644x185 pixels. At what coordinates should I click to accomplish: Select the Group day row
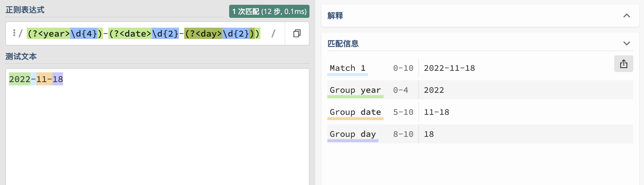point(480,134)
